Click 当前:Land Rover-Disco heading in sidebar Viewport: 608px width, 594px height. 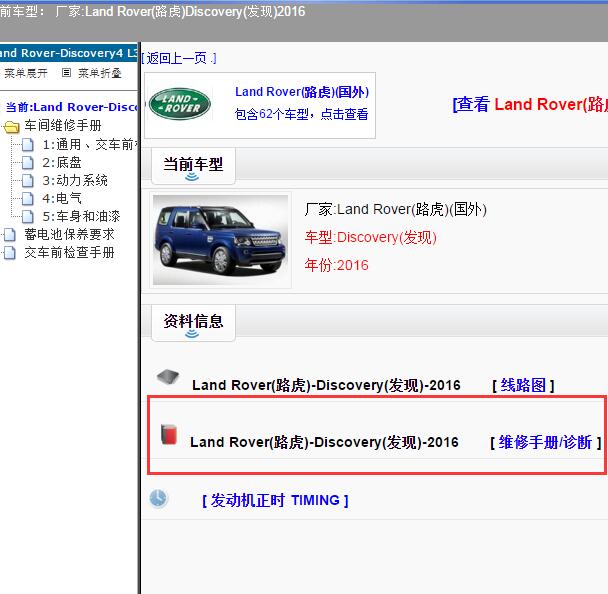pyautogui.click(x=71, y=107)
